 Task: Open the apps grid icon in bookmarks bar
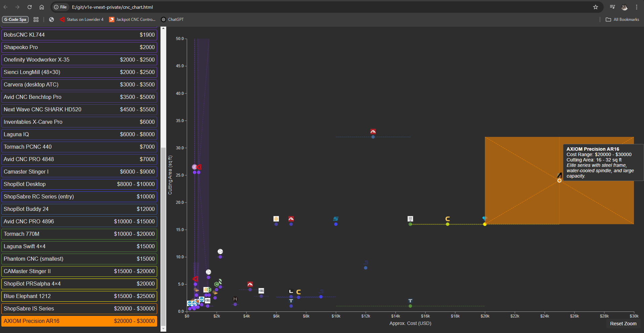tap(36, 20)
